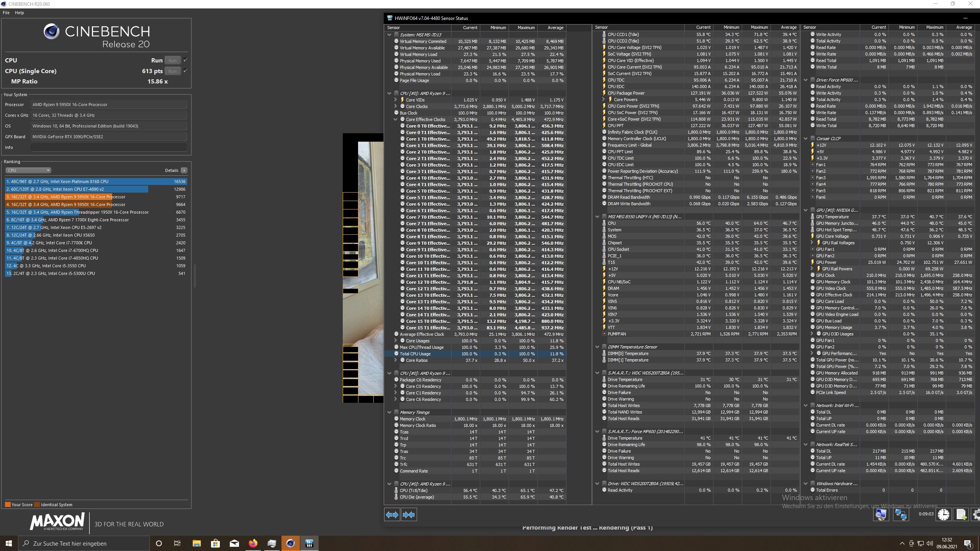Open File Explorer from the taskbar
This screenshot has width=980, height=551.
pyautogui.click(x=196, y=543)
